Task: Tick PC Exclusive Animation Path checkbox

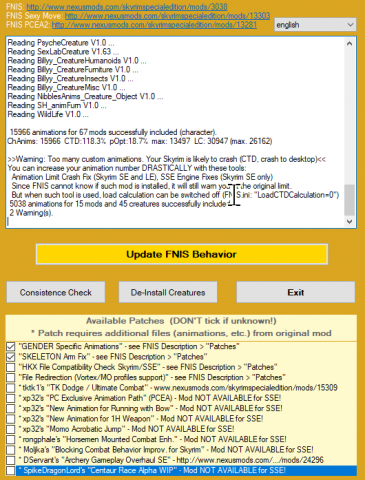Action: (x=11, y=398)
